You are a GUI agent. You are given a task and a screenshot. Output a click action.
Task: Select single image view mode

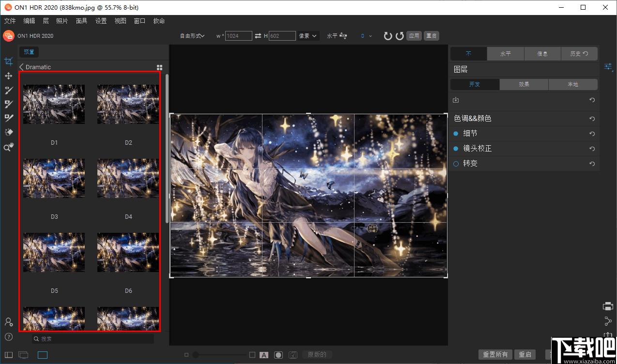click(43, 355)
